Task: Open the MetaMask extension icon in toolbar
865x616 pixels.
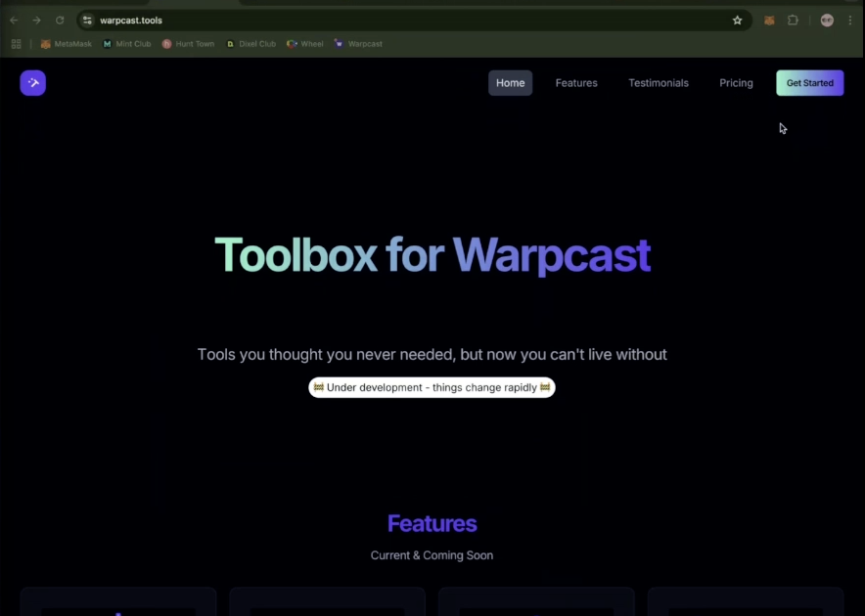Action: [769, 20]
